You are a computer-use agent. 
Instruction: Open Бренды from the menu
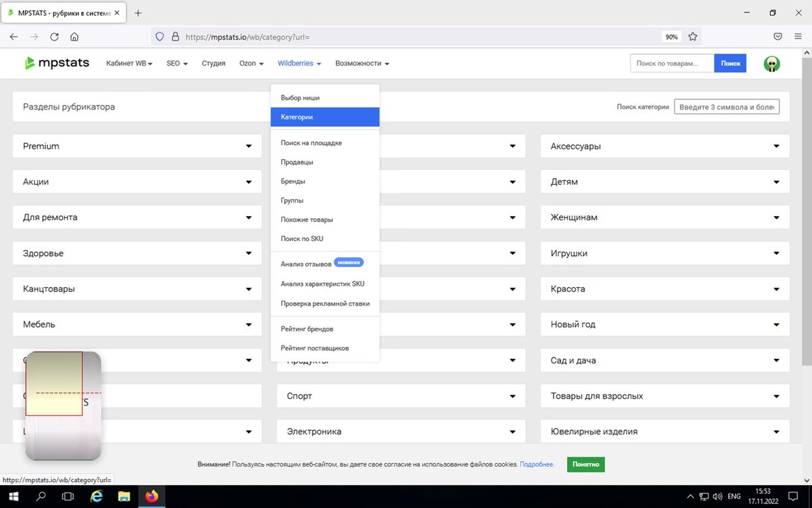coord(325,182)
